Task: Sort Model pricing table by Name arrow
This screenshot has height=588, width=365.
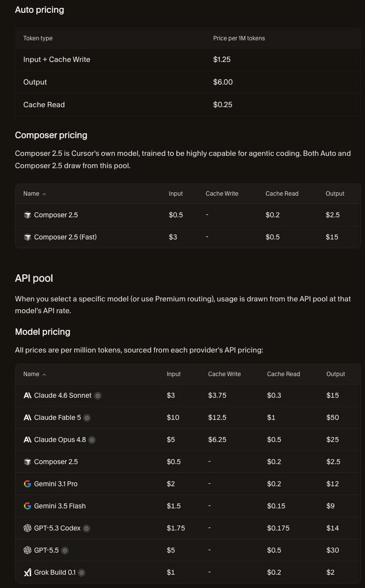Action: click(x=44, y=374)
